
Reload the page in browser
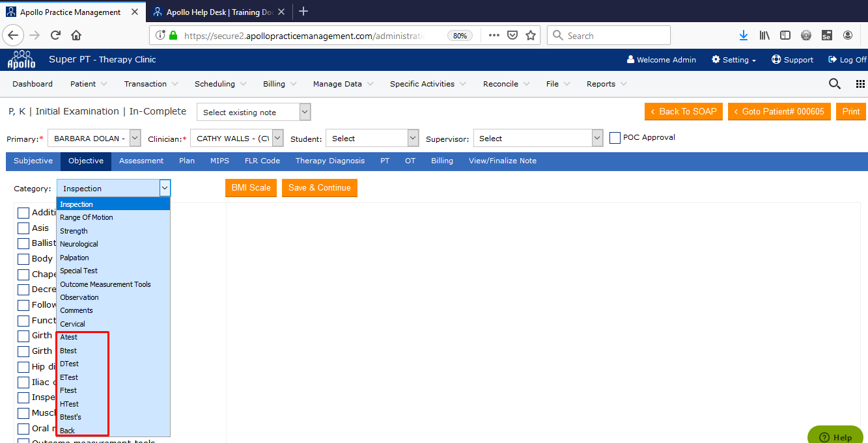[x=55, y=36]
